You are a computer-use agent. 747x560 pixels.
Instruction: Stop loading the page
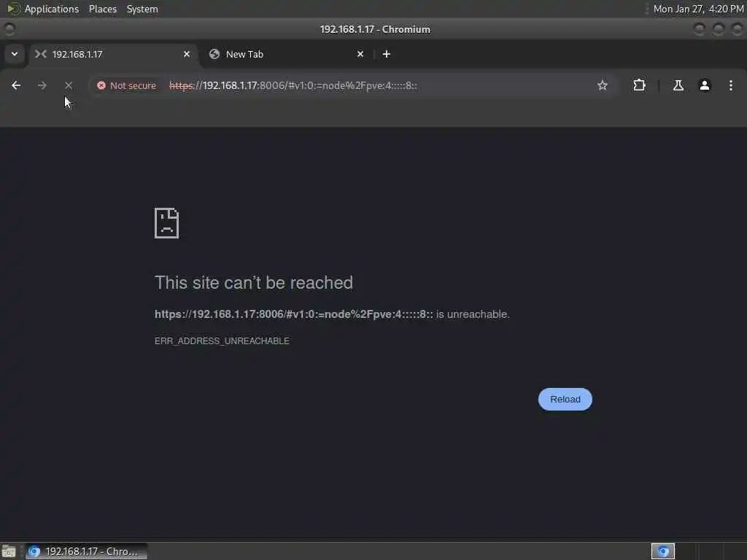pos(69,85)
